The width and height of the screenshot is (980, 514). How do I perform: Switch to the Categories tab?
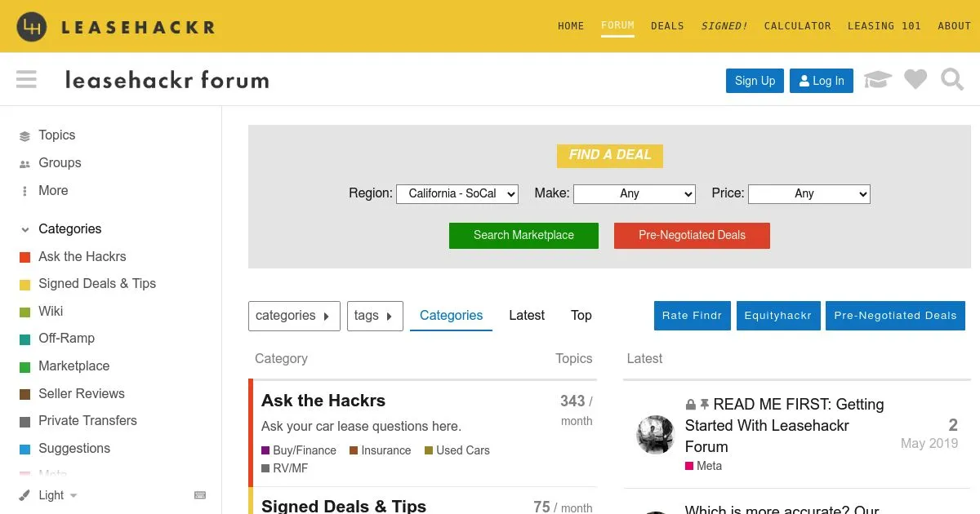click(x=451, y=316)
